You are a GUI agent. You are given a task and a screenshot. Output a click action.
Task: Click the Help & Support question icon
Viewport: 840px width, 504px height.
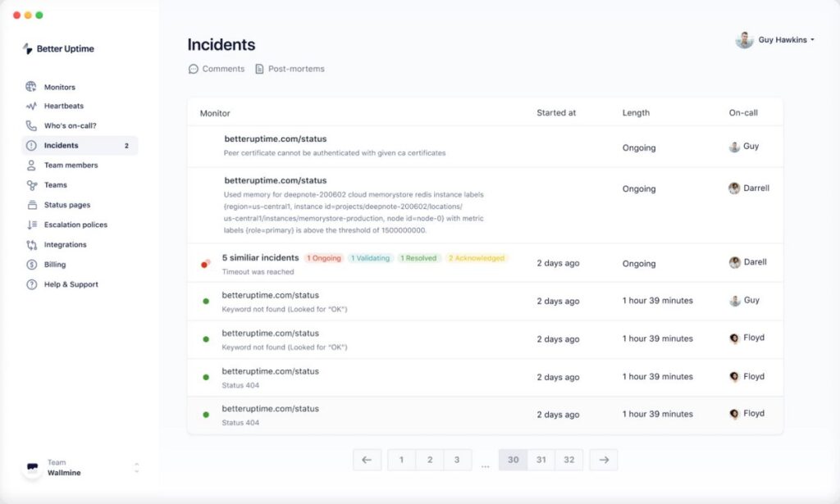point(31,284)
